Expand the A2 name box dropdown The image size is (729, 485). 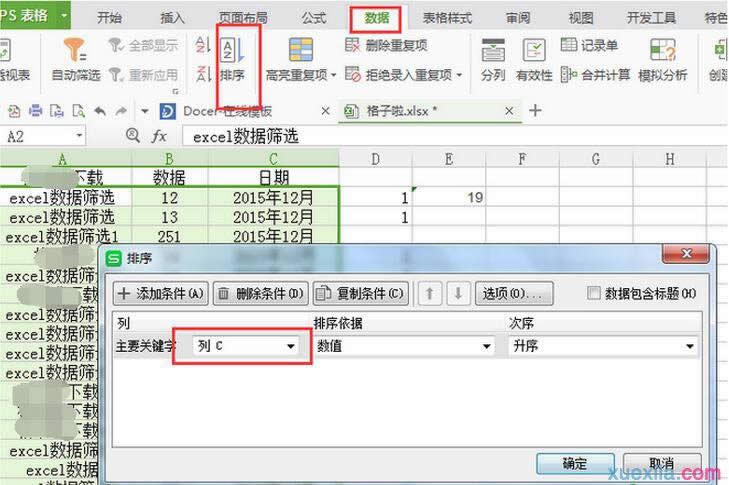(79, 136)
